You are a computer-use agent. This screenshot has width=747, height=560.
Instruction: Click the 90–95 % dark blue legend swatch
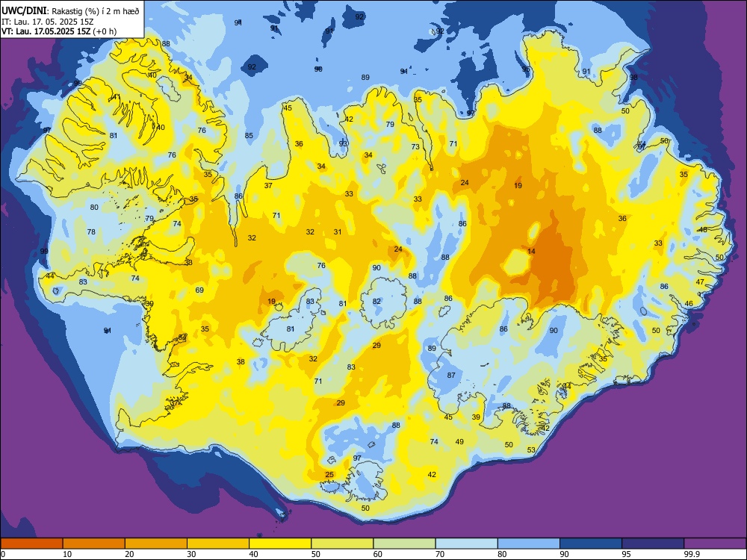(591, 544)
